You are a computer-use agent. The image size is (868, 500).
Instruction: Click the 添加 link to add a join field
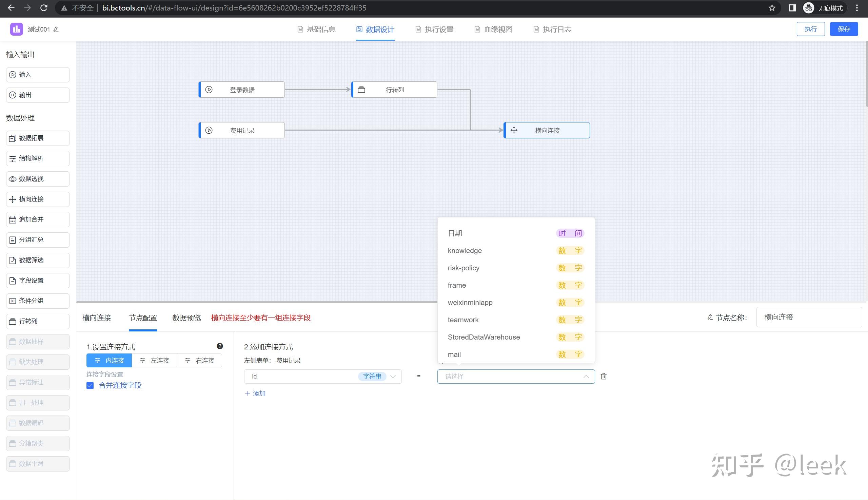click(x=255, y=393)
